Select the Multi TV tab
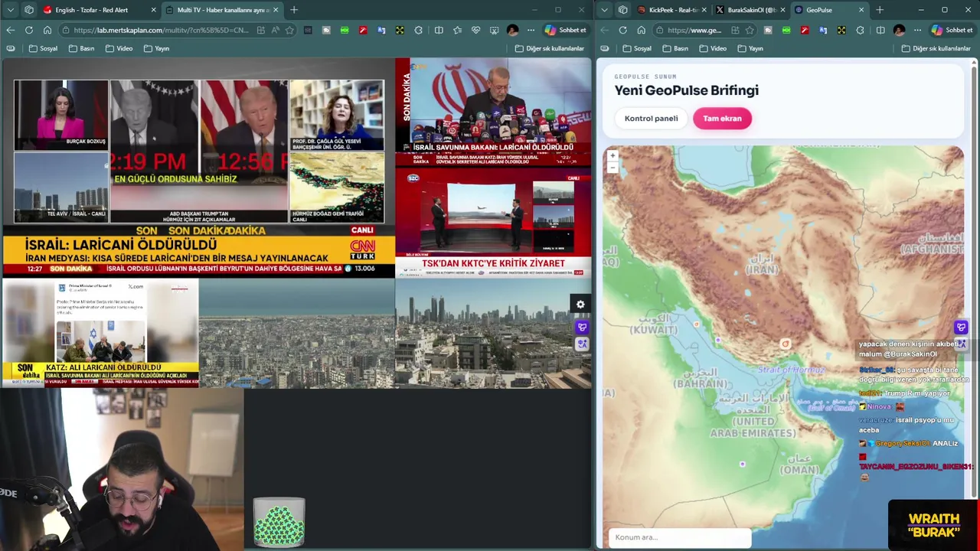980x551 pixels. tap(221, 10)
